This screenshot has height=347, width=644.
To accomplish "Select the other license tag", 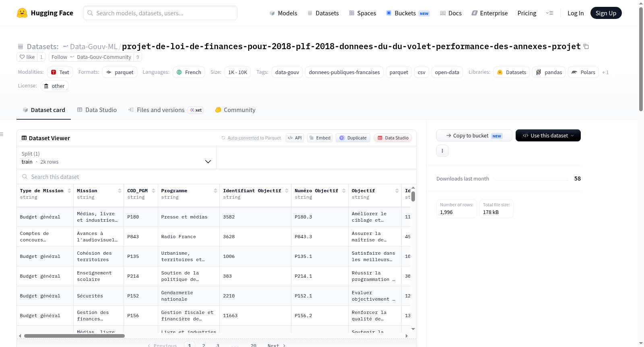I will tap(54, 86).
